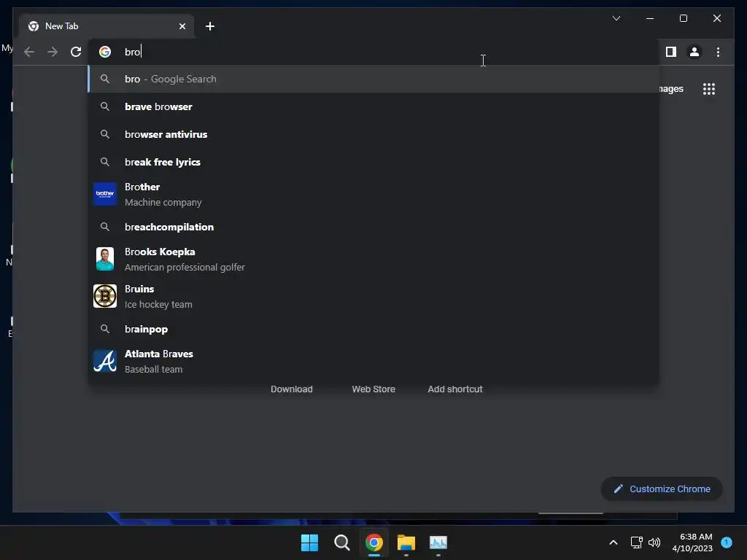The image size is (747, 560).
Task: Choose 'Atlanta Braves' suggestion
Action: [374, 361]
